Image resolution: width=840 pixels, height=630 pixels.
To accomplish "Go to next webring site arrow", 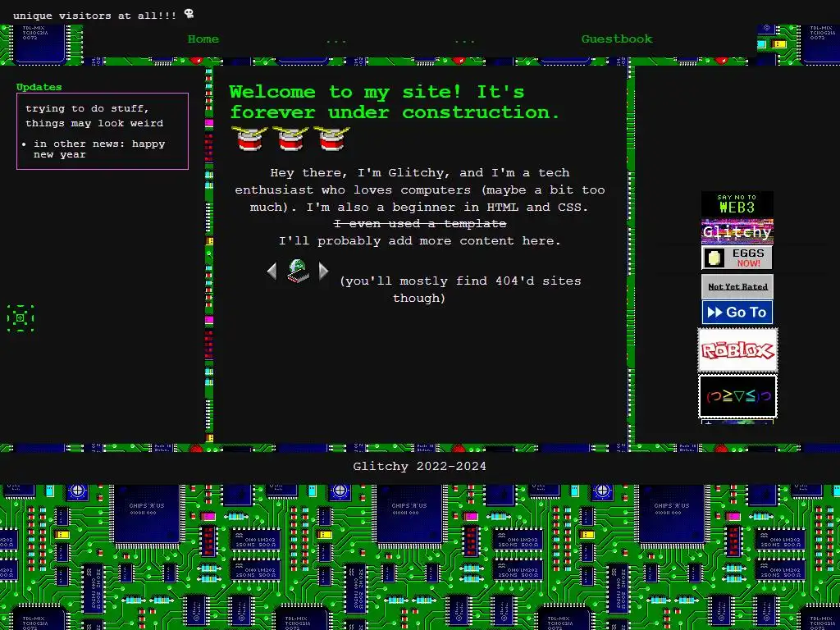I will 323,271.
